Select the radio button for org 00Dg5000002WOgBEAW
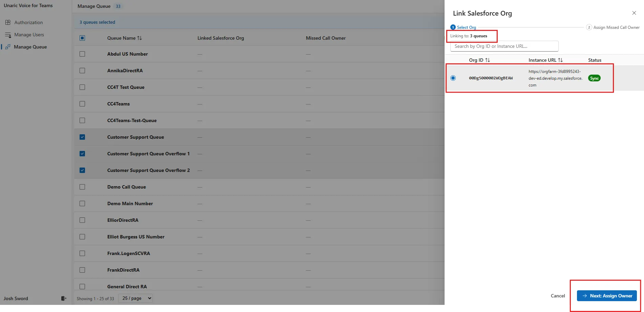The width and height of the screenshot is (644, 312). click(453, 78)
